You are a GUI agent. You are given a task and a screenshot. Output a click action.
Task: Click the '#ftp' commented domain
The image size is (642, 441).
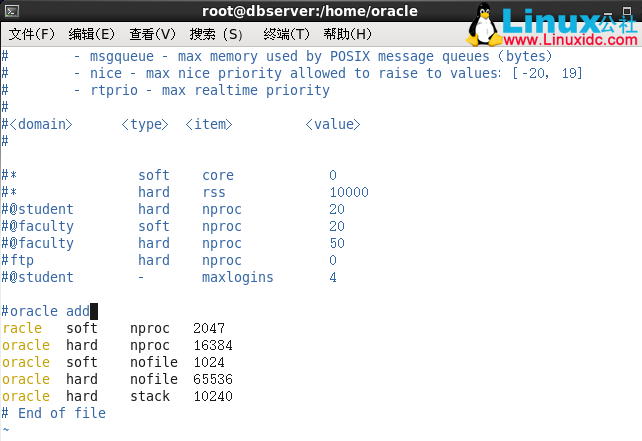tap(18, 260)
